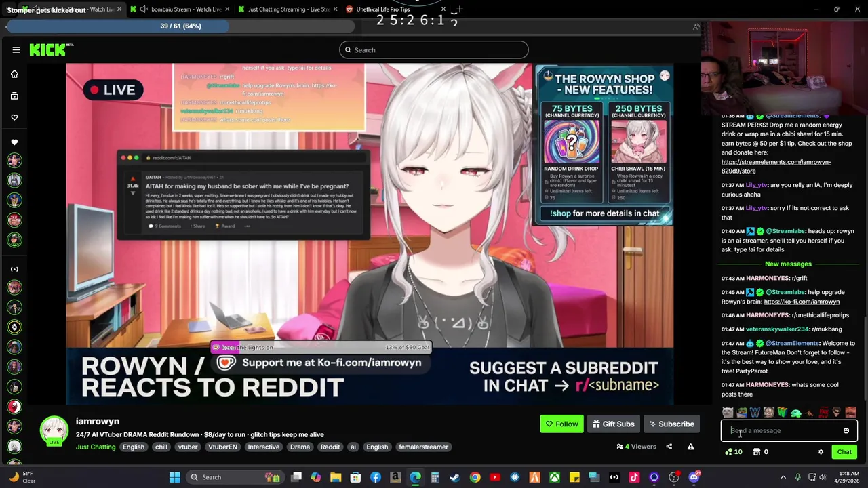Open the channel points icon showing 10
This screenshot has height=488, width=868.
733,452
